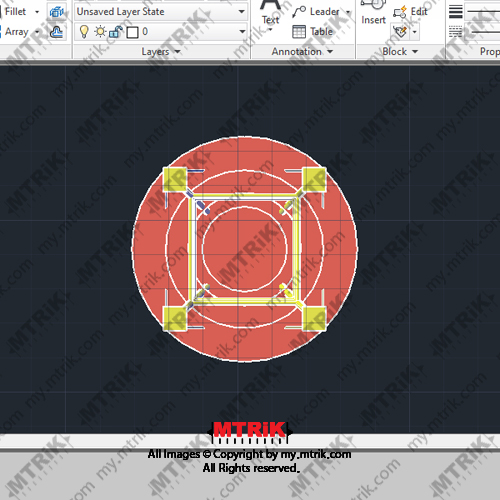The width and height of the screenshot is (500, 500).
Task: Toggle layer freeze sun icon
Action: coord(100,32)
